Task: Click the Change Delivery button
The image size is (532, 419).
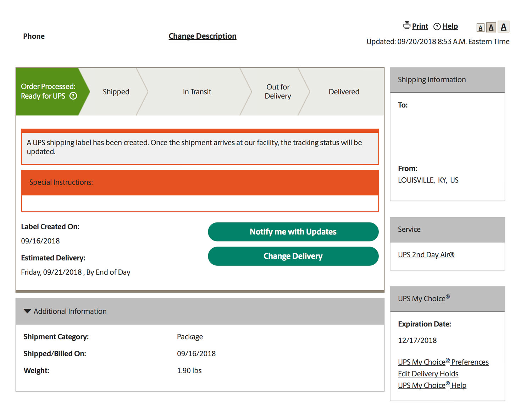Action: 293,256
